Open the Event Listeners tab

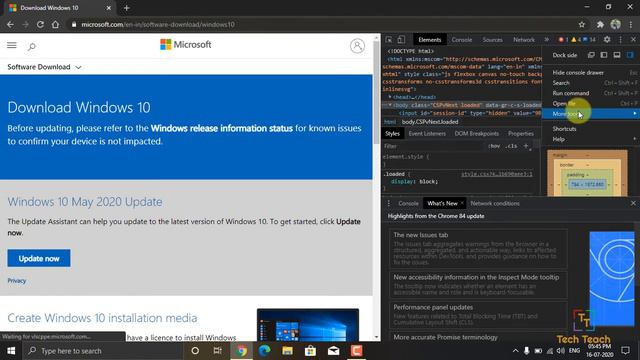pyautogui.click(x=427, y=133)
